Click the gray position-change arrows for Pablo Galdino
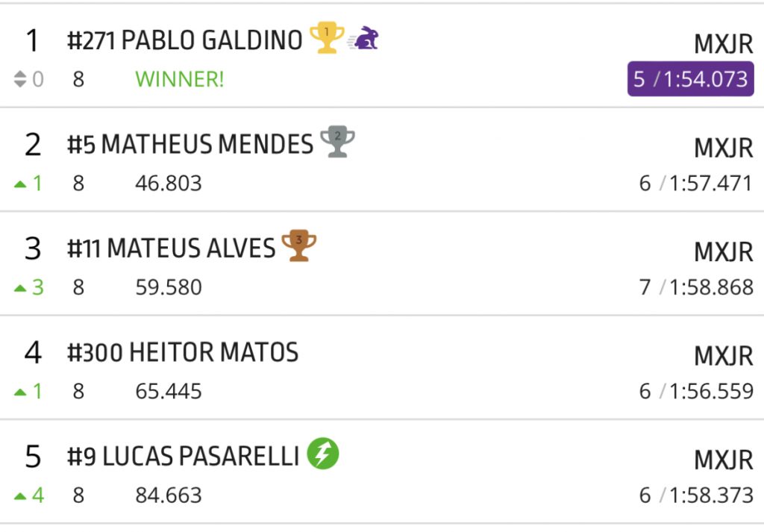The image size is (764, 532). (x=20, y=79)
